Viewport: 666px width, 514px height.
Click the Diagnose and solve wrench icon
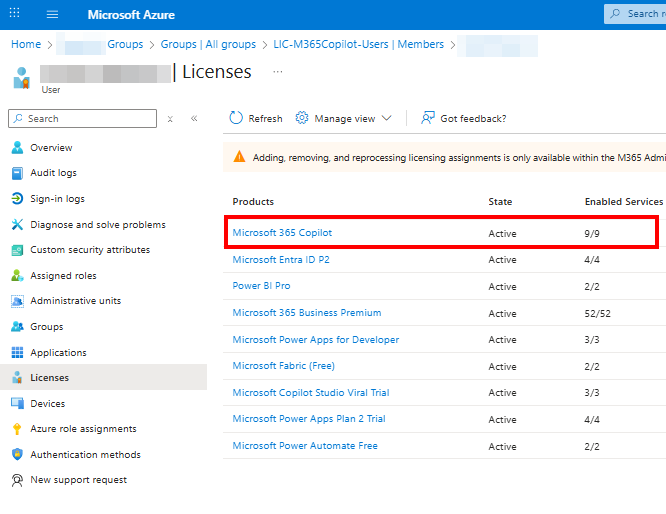point(17,224)
